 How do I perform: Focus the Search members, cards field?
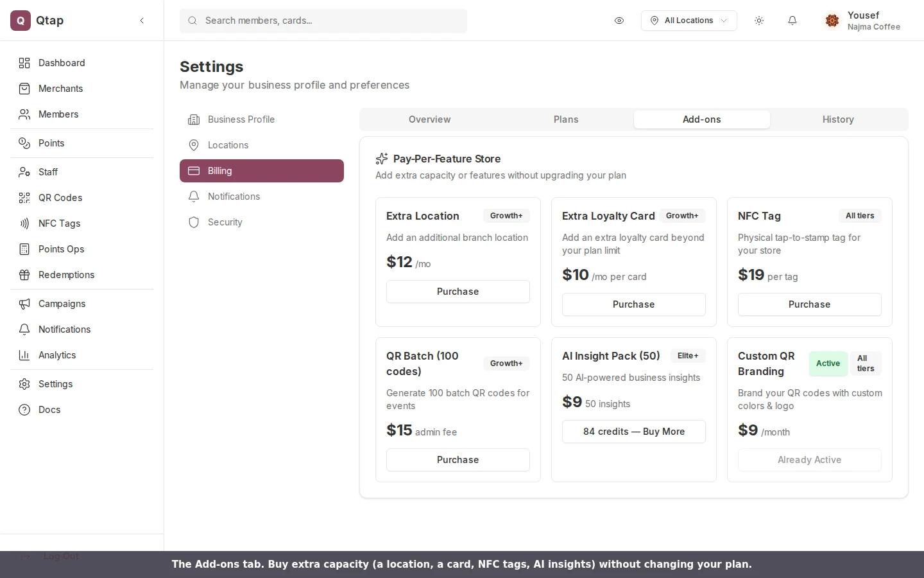[x=323, y=21]
